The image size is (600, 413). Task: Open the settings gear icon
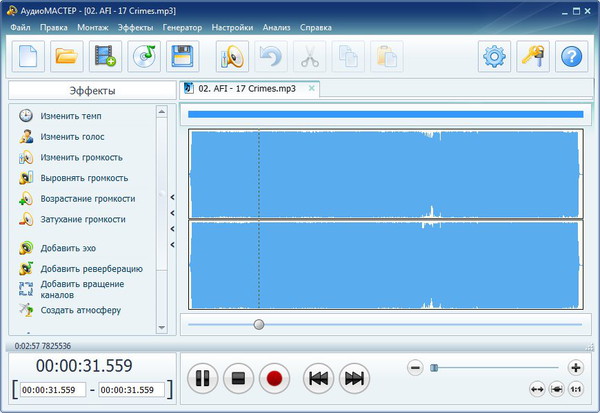click(x=494, y=57)
